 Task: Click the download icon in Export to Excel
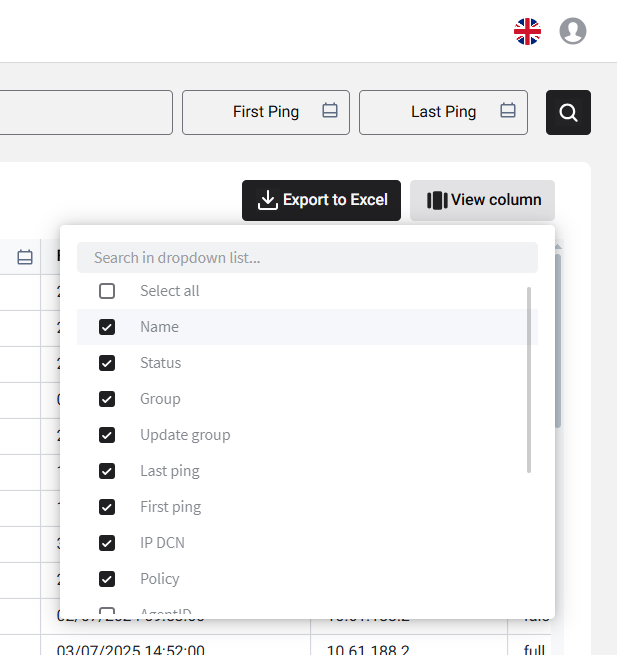coord(267,200)
